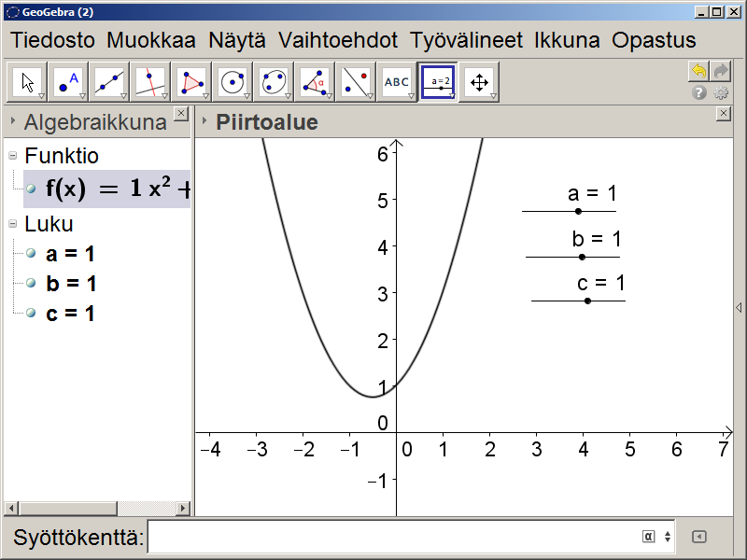Click the slider b knob

tap(582, 258)
